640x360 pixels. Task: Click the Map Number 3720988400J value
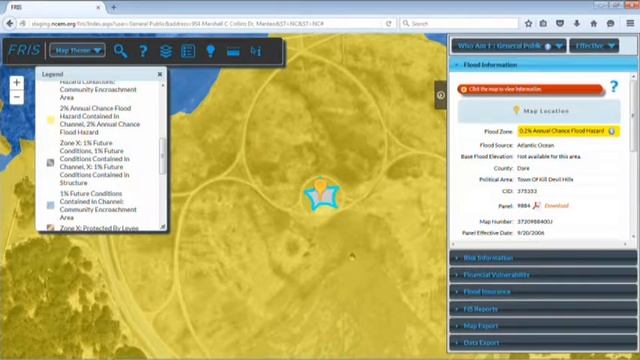coord(535,222)
